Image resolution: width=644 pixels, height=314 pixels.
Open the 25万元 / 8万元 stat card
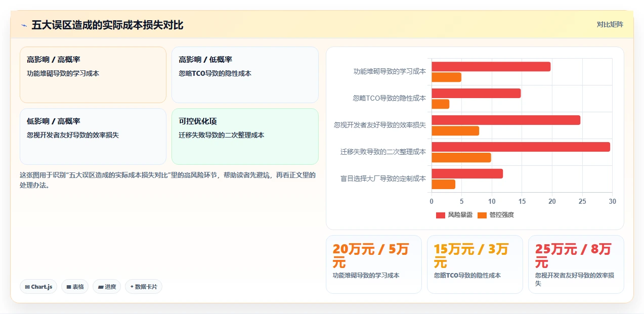576,264
